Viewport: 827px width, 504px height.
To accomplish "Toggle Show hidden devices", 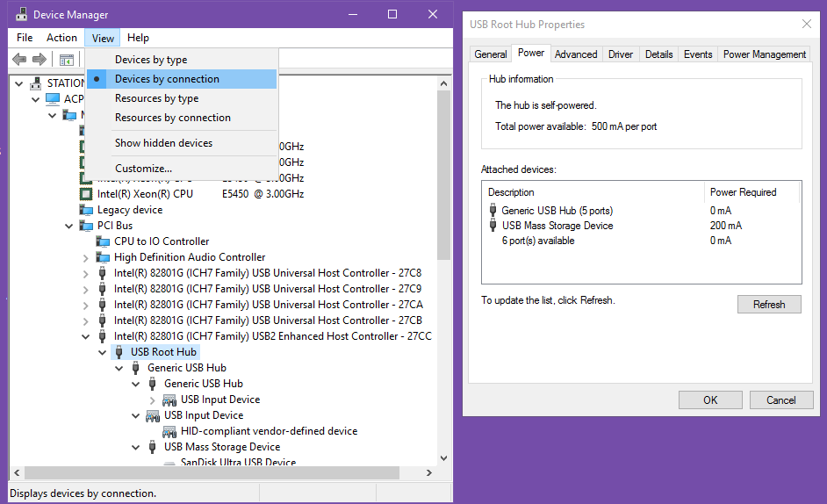I will click(x=163, y=143).
